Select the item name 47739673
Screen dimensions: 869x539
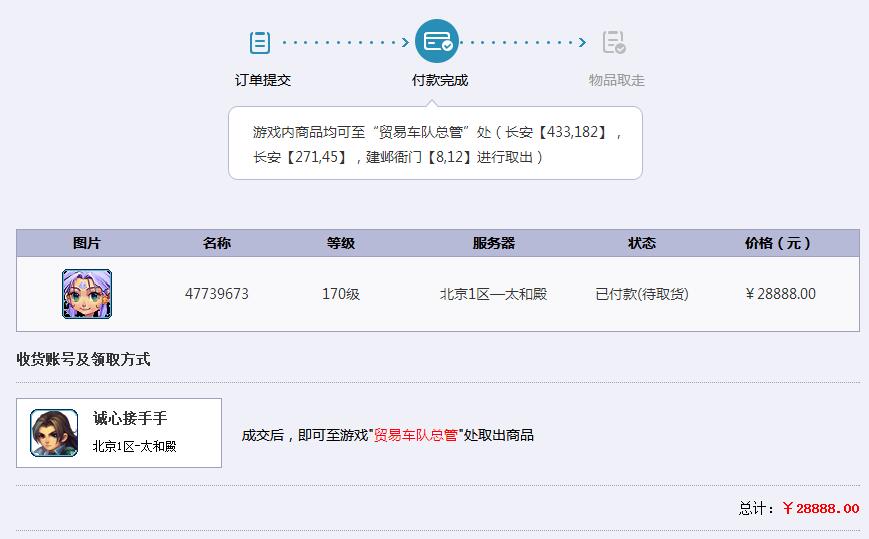coord(217,294)
